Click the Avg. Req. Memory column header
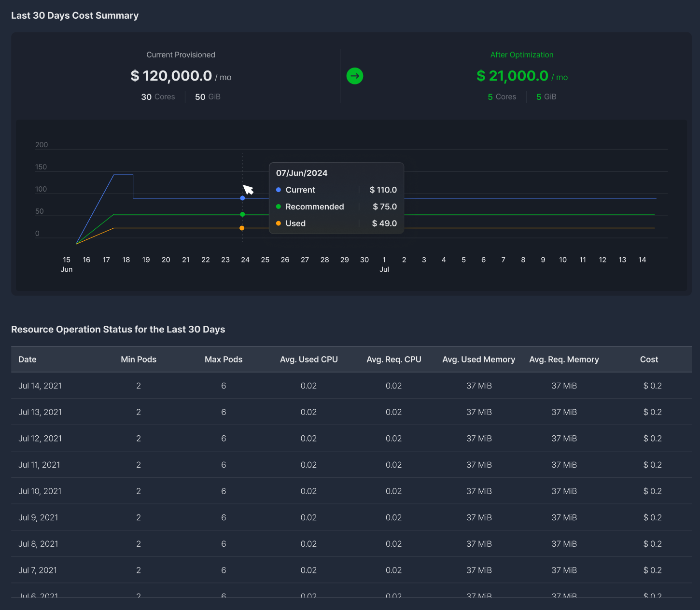This screenshot has height=610, width=700. coord(564,360)
